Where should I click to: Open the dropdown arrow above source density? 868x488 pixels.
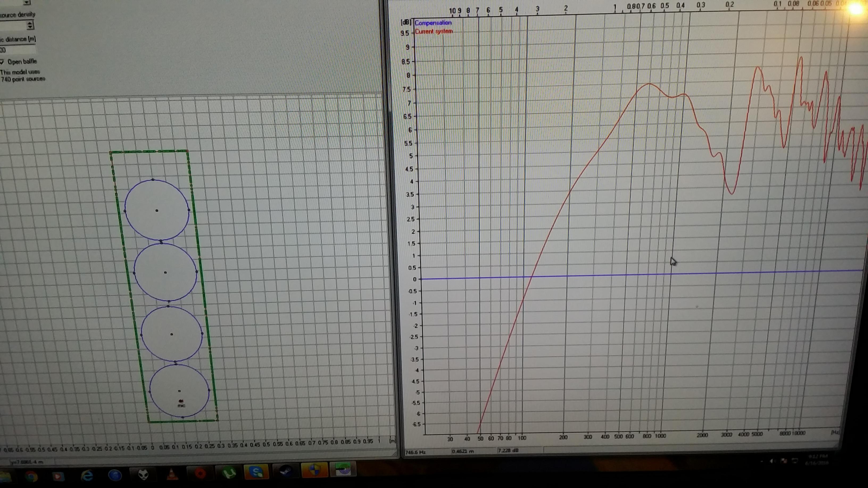pyautogui.click(x=27, y=2)
